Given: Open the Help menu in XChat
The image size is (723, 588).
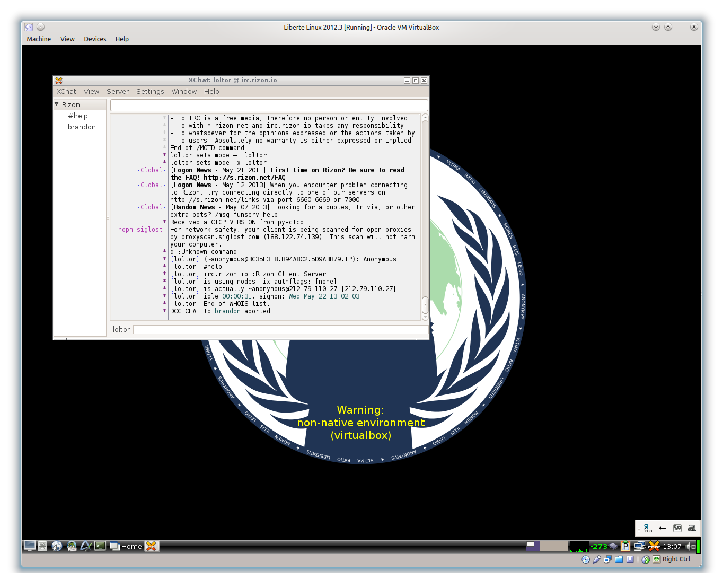Looking at the screenshot, I should point(211,92).
